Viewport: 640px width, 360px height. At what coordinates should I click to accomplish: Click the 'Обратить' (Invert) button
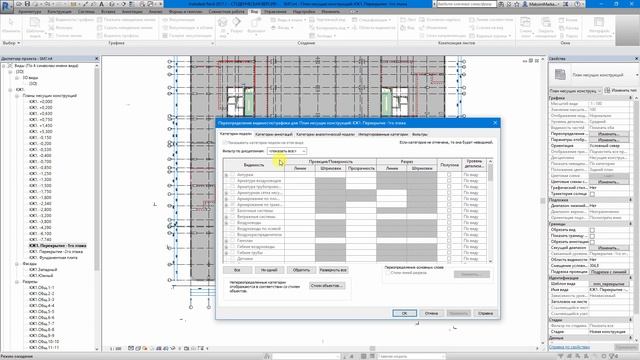click(x=301, y=270)
